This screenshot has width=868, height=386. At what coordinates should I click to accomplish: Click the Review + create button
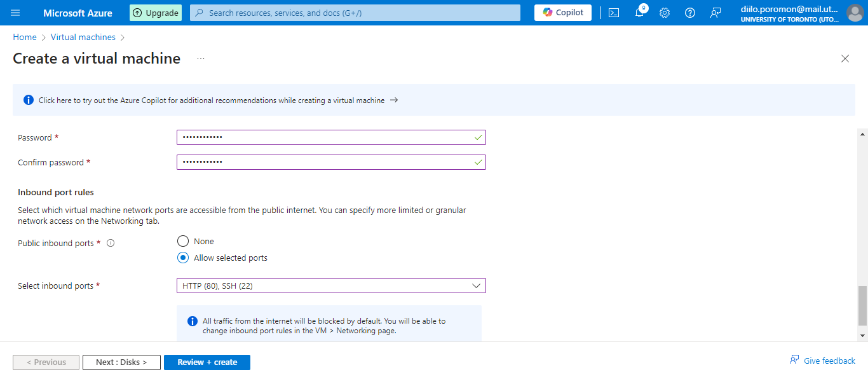pyautogui.click(x=207, y=362)
